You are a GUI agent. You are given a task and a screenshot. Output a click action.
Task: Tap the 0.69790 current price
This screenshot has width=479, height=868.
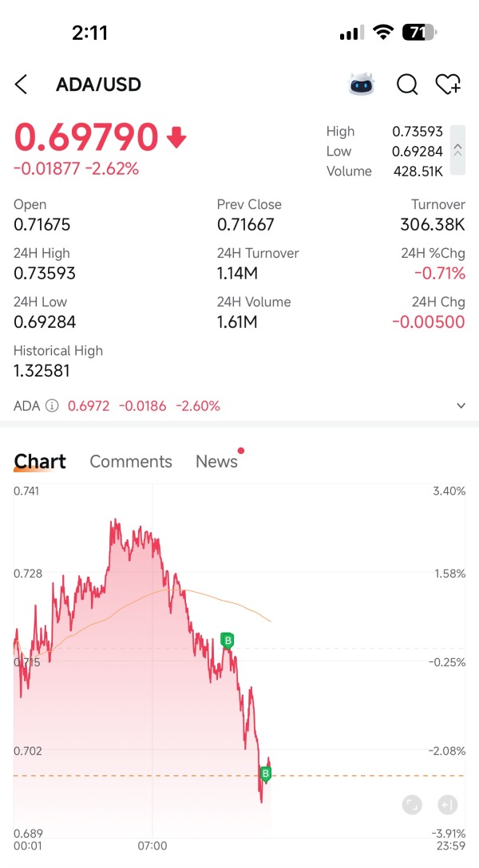point(86,137)
